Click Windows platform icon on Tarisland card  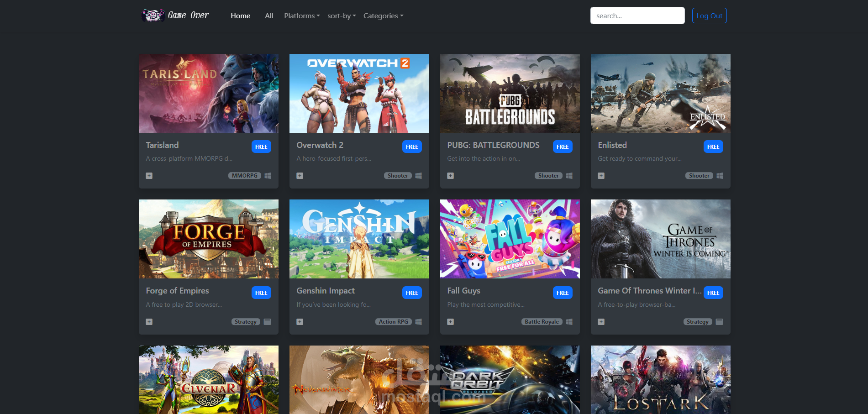(268, 176)
